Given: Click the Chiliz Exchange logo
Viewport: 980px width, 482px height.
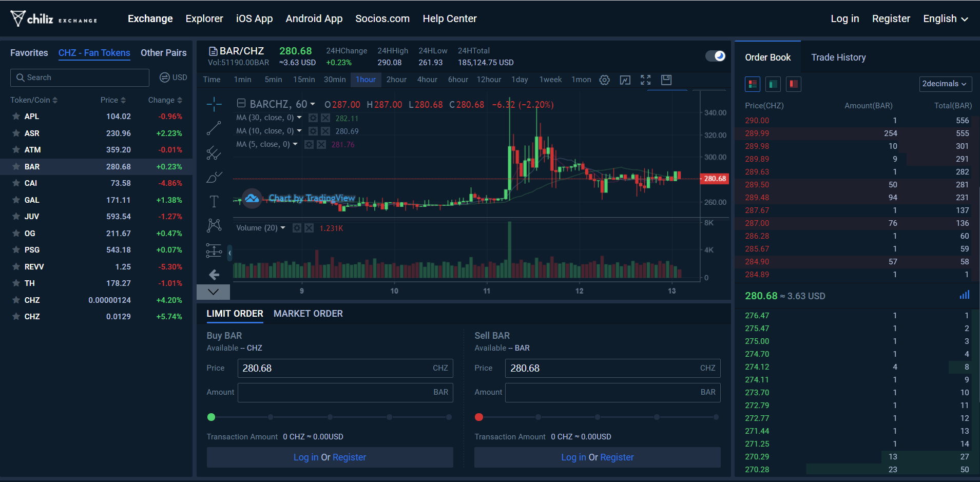Looking at the screenshot, I should click(53, 19).
